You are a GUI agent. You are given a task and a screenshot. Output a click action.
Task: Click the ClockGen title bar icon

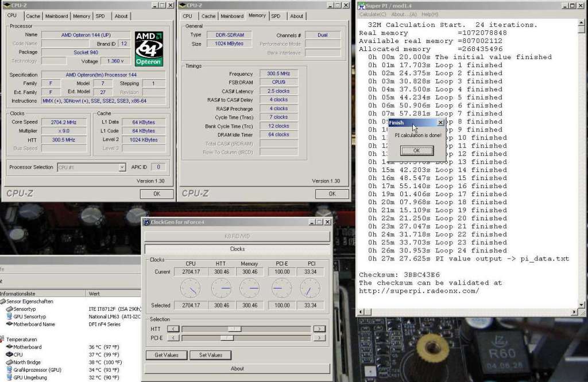pos(146,222)
